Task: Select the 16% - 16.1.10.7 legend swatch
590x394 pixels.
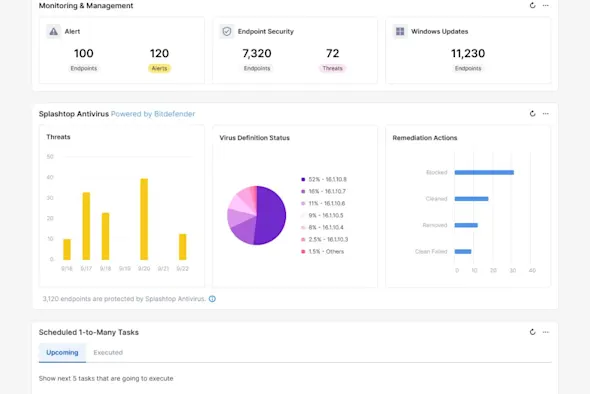Action: 303,192
